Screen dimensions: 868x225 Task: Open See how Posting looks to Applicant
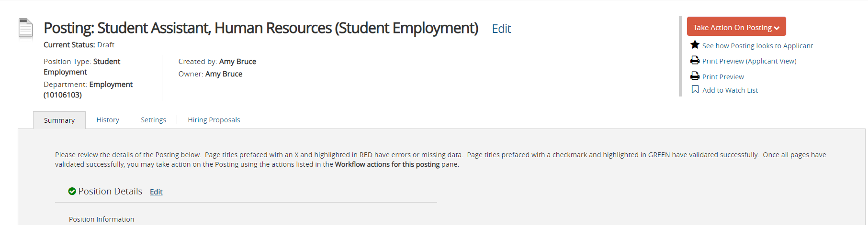[x=757, y=46]
